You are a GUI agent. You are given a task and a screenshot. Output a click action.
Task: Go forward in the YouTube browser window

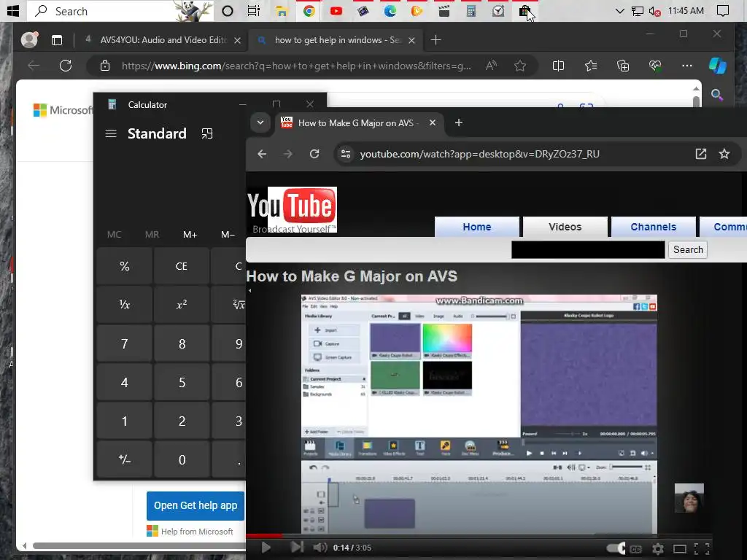pos(287,154)
